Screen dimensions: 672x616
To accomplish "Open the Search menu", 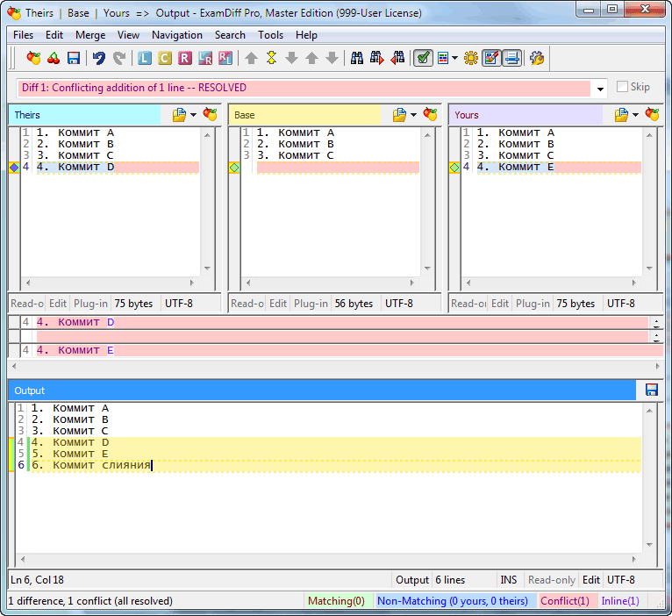I will 230,35.
